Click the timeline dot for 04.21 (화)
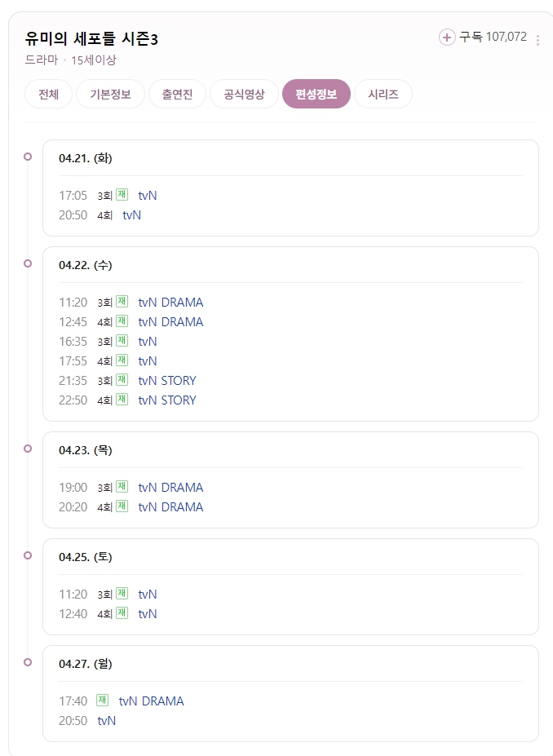 pos(28,157)
